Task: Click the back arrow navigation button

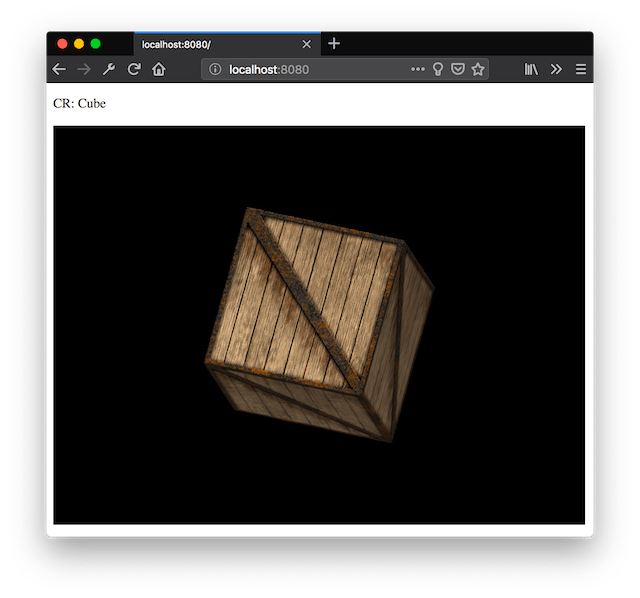Action: coord(59,69)
